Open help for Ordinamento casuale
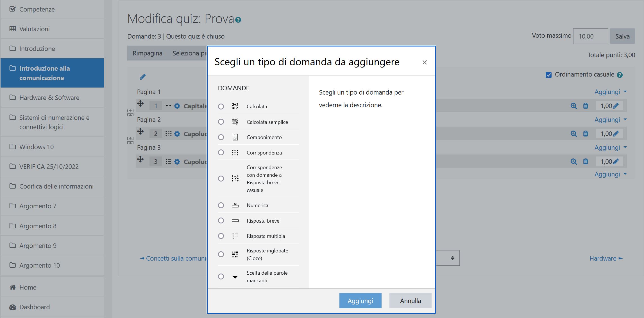Screen dimensions: 644x318 [620, 75]
